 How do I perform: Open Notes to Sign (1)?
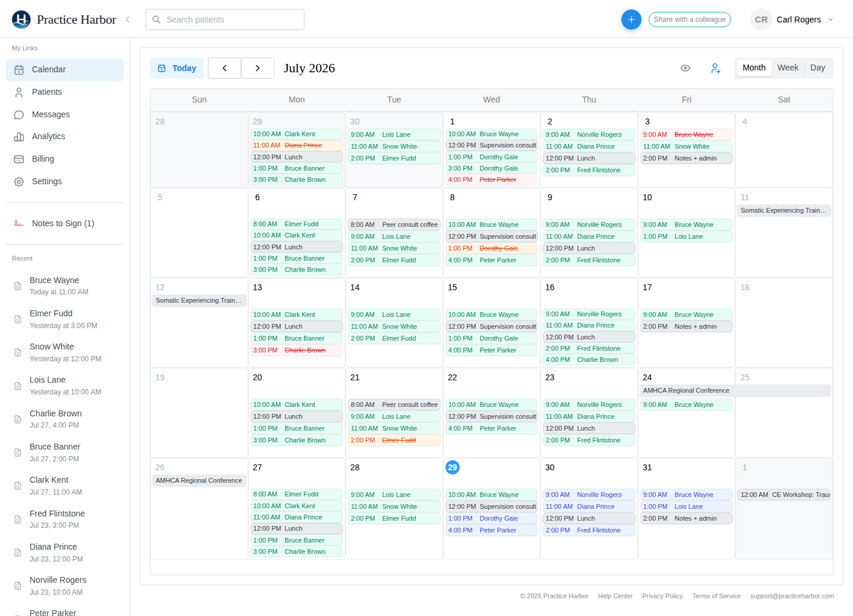point(65,223)
